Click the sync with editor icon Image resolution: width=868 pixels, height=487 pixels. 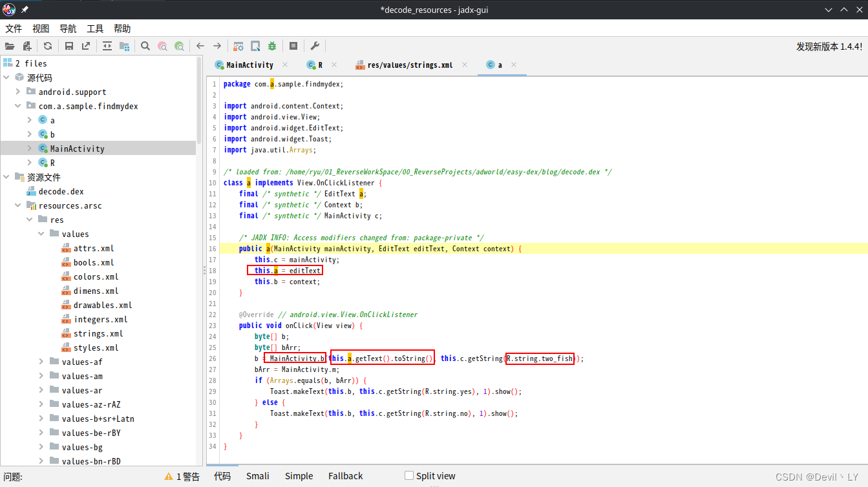click(x=107, y=46)
